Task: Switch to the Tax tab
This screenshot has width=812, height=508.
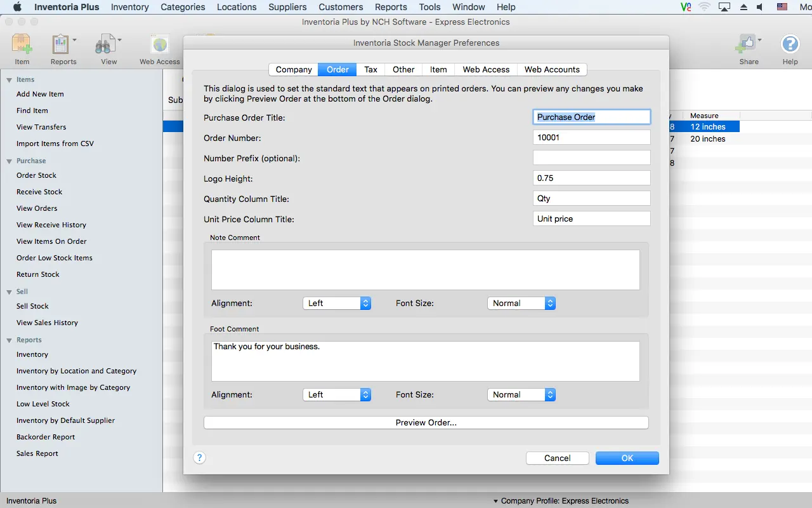Action: coord(370,70)
